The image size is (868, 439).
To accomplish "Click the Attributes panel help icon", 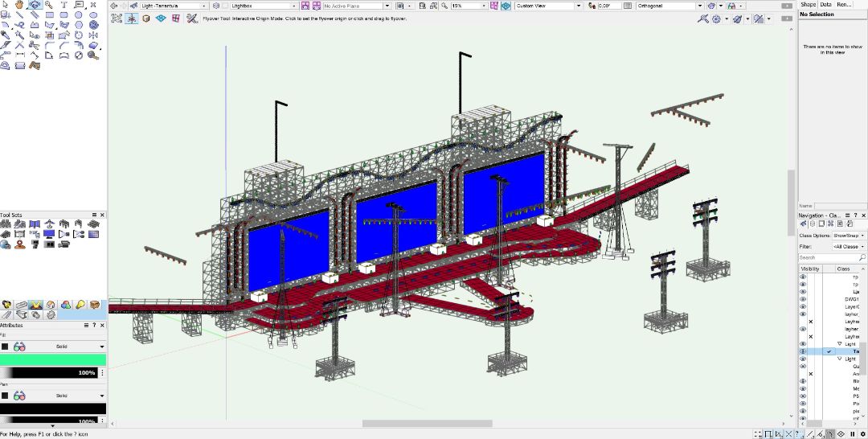I will (95, 325).
